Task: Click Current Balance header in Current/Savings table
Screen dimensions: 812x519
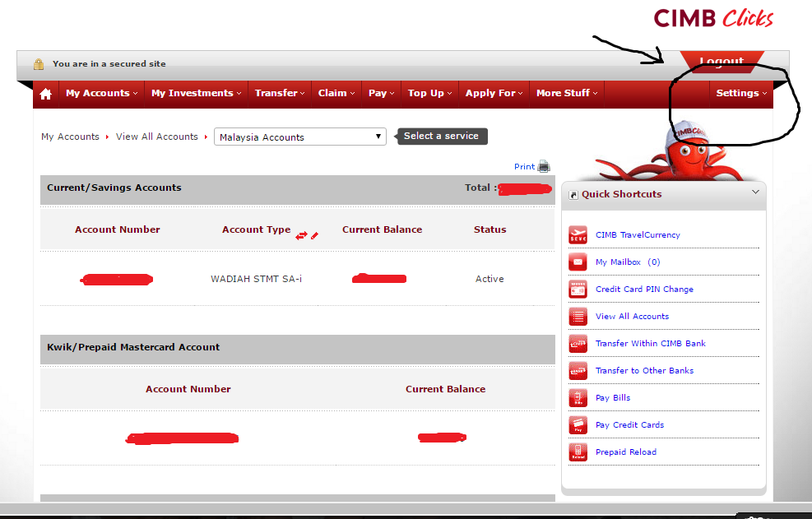Action: click(382, 229)
